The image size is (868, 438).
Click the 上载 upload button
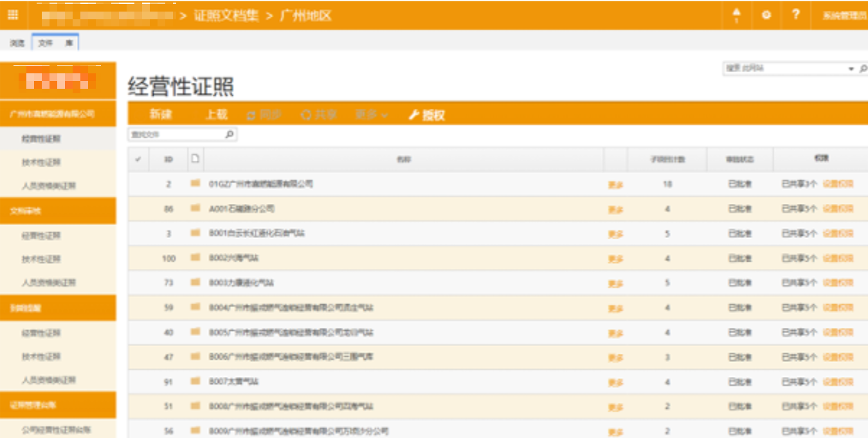pyautogui.click(x=216, y=115)
